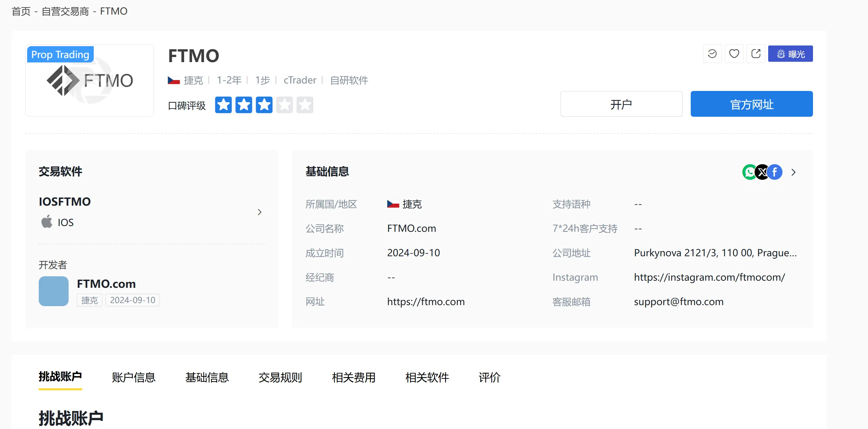This screenshot has height=429, width=868.
Task: Click the Czech flag in header tags
Action: [x=174, y=80]
